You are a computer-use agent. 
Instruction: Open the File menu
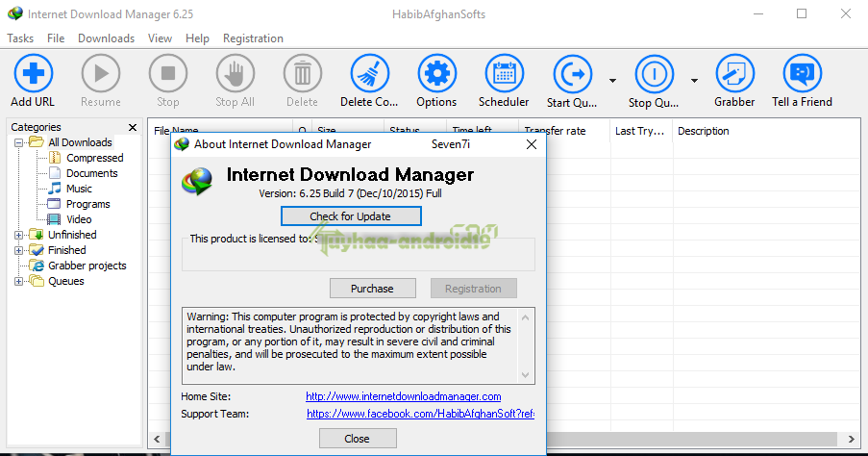[56, 38]
